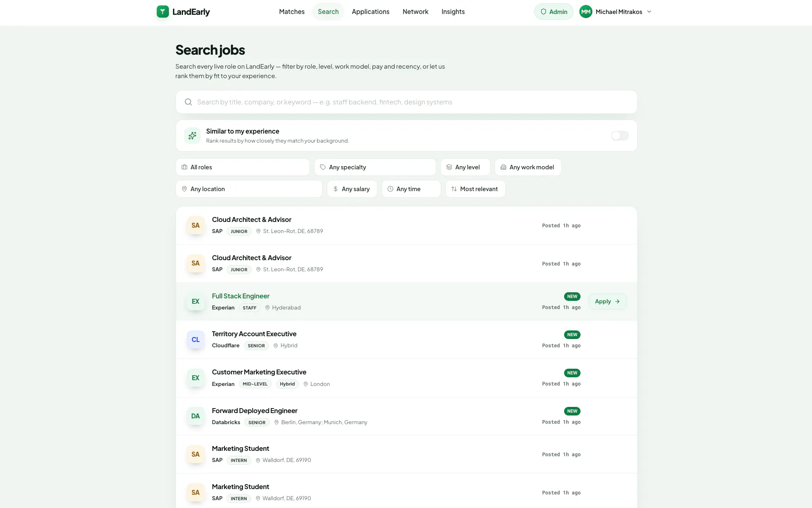Click the EX avatar of Customer Marketing Executive
Image resolution: width=812 pixels, height=508 pixels.
pos(195,378)
